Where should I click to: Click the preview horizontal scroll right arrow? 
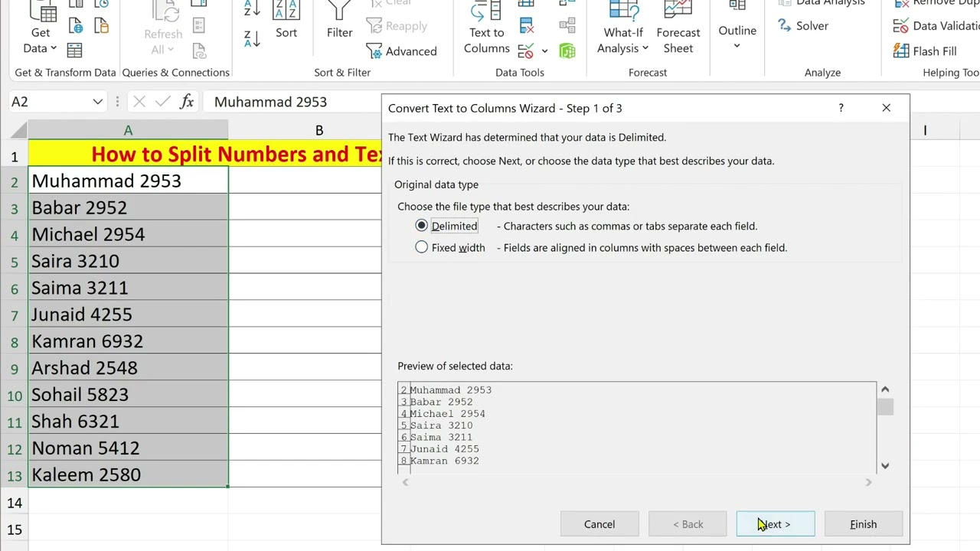[x=868, y=482]
